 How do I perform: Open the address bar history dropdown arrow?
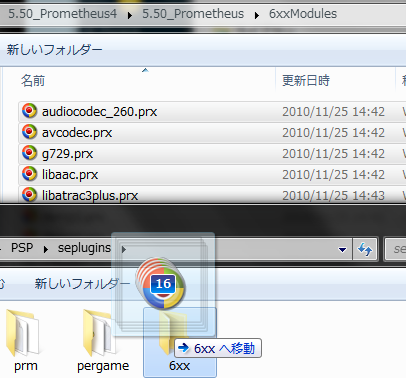[342, 249]
